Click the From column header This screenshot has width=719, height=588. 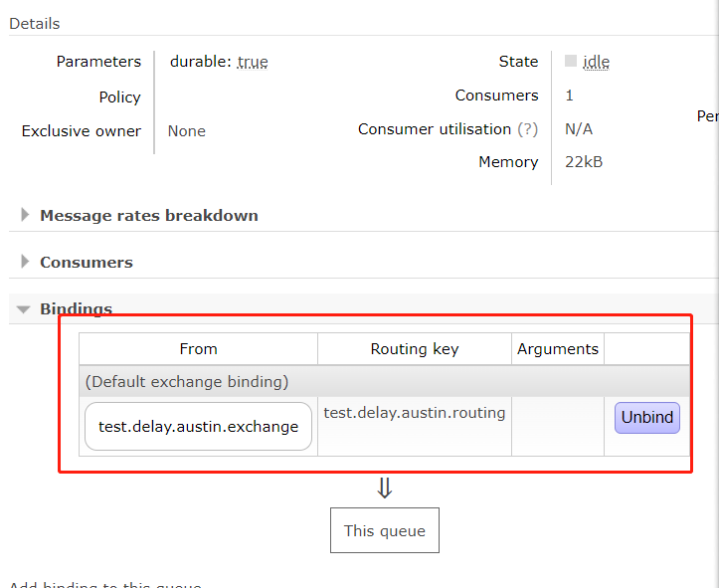tap(198, 349)
